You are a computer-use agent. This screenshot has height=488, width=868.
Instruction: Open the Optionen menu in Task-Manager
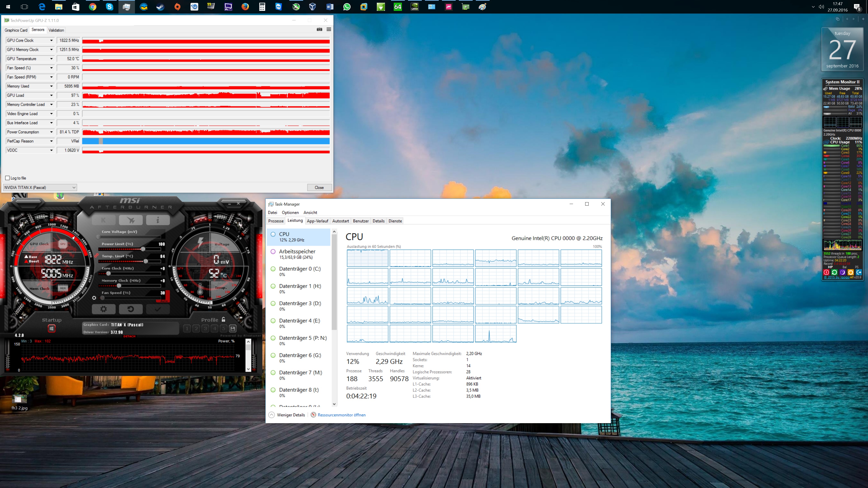click(x=290, y=213)
